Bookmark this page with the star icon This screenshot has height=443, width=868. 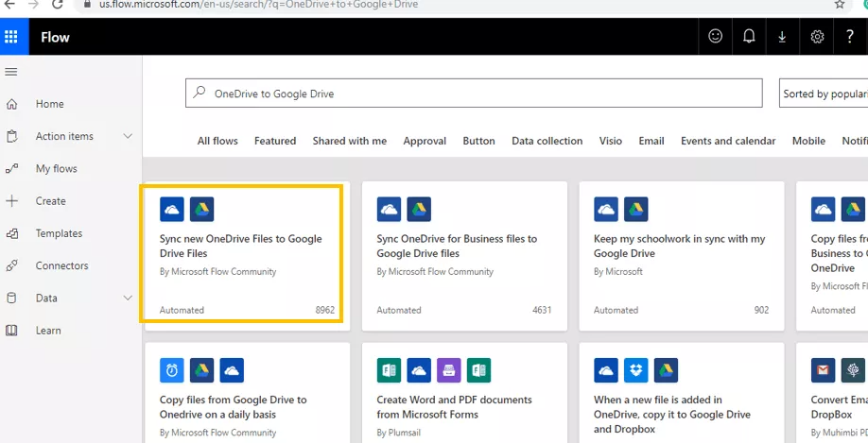click(840, 5)
